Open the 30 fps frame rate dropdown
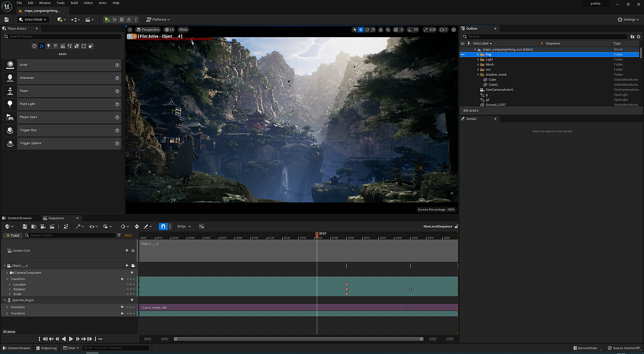Image resolution: width=644 pixels, height=354 pixels. tap(183, 227)
